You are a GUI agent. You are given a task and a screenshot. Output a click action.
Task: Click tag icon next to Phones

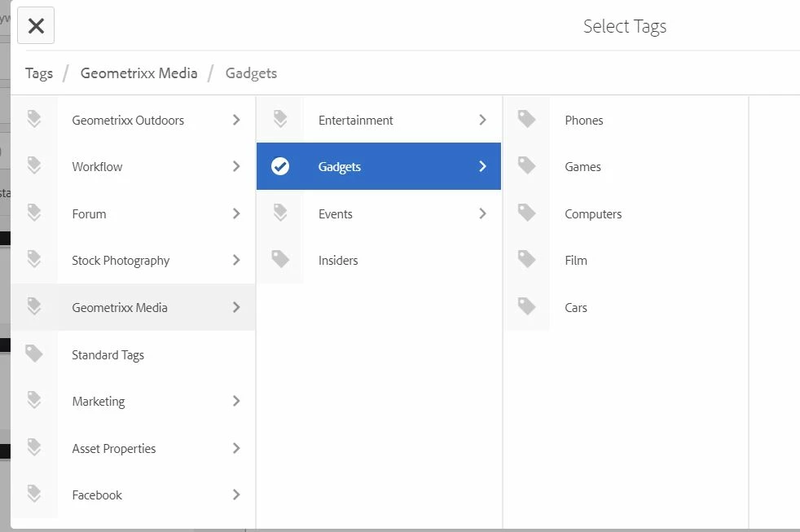click(526, 119)
